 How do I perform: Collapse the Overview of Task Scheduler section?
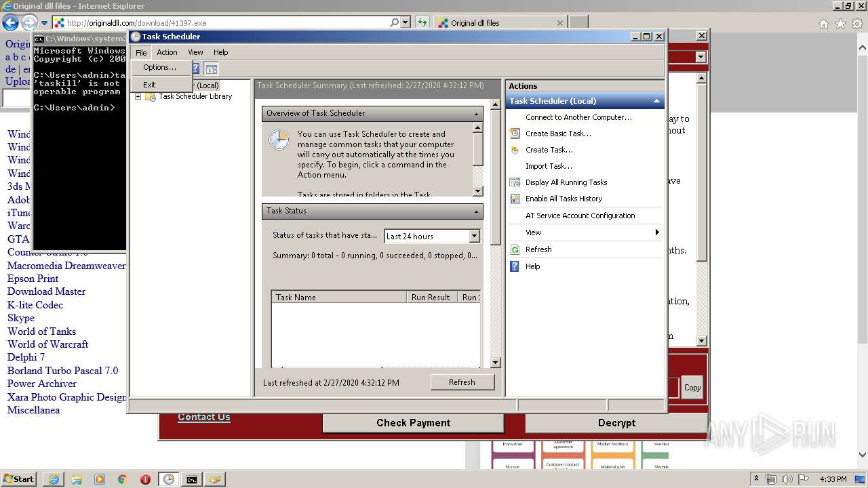click(x=477, y=114)
